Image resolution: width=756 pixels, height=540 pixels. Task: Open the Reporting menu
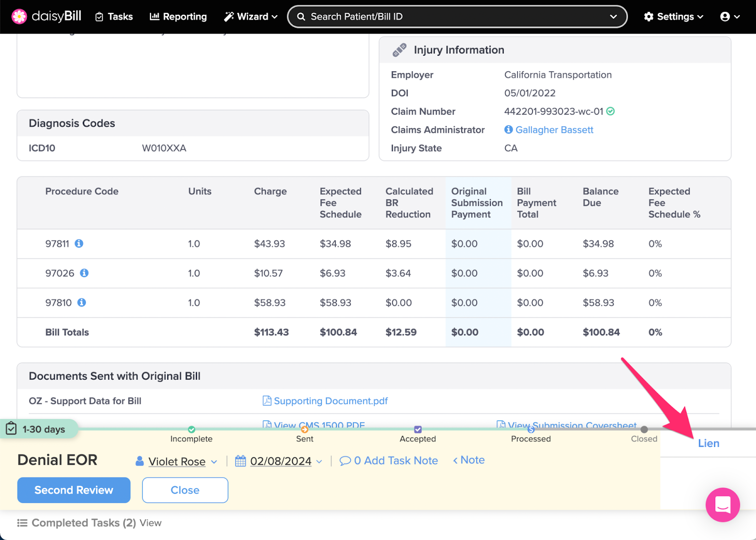pyautogui.click(x=178, y=17)
